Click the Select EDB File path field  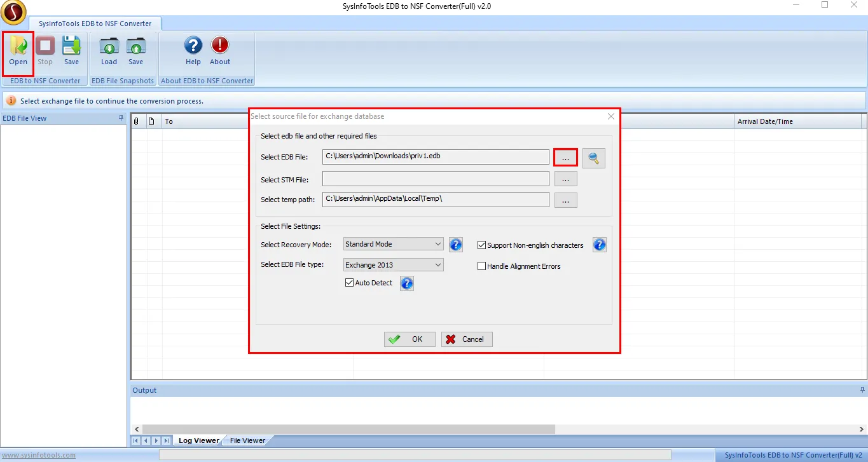(x=436, y=156)
